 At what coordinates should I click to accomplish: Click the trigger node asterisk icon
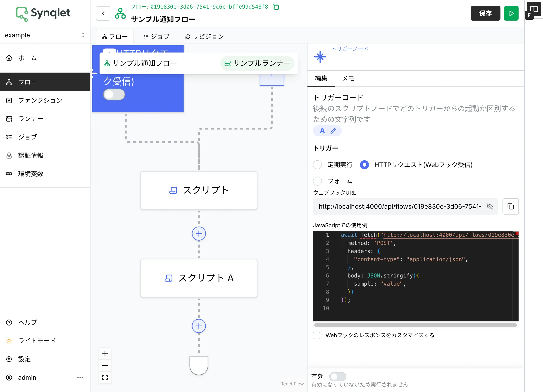[x=320, y=57]
